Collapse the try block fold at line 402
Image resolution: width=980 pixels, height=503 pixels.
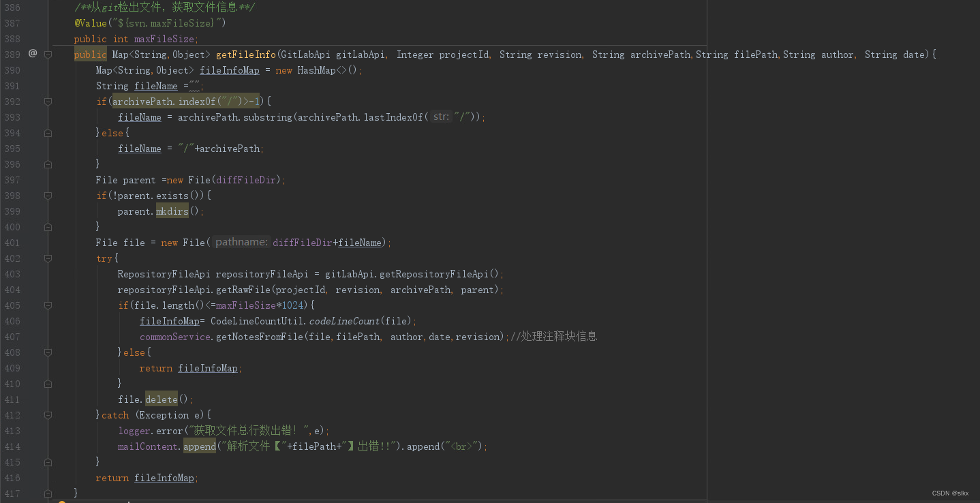48,258
